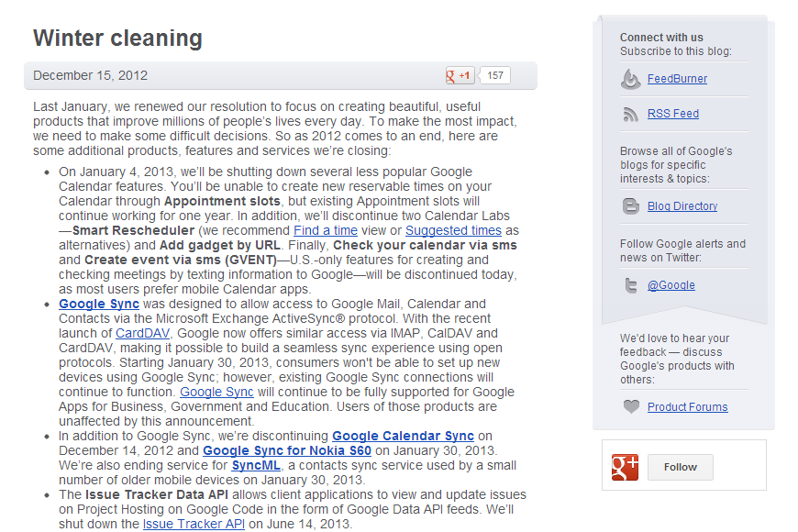The width and height of the screenshot is (798, 532).
Task: Click the FeedBurner flame icon
Action: tap(630, 79)
